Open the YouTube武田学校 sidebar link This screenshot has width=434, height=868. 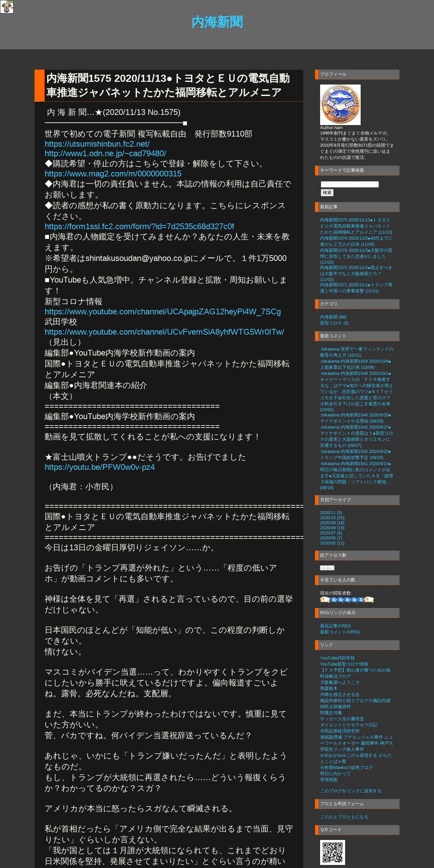coord(337,658)
